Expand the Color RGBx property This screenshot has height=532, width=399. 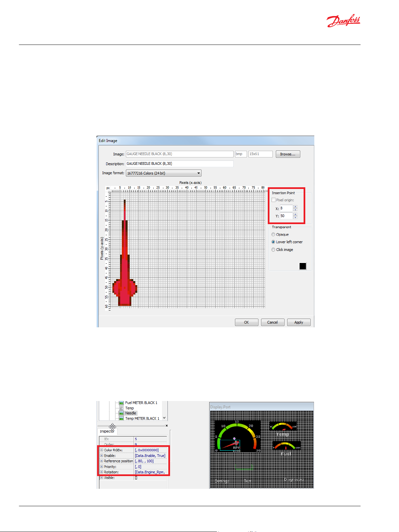101,450
